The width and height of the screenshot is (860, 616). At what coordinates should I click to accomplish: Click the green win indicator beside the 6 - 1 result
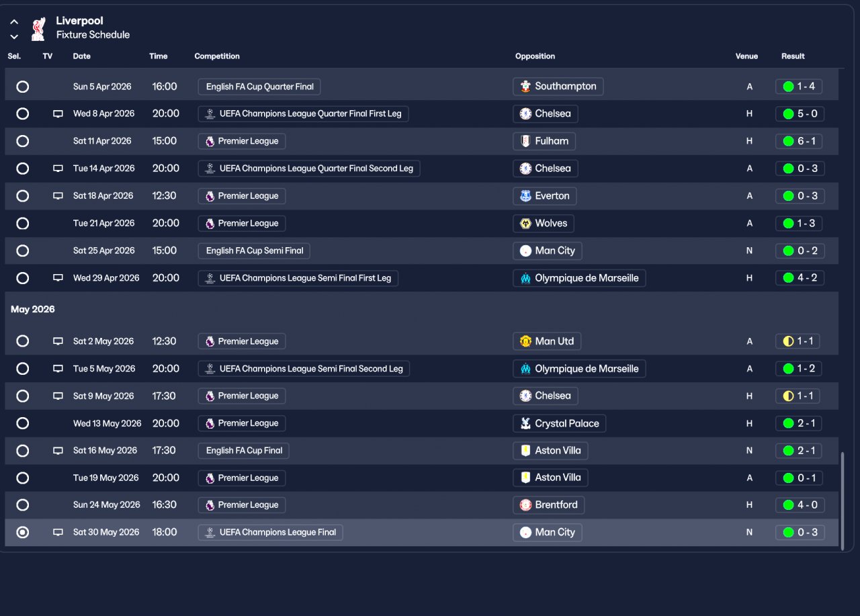[x=788, y=141]
